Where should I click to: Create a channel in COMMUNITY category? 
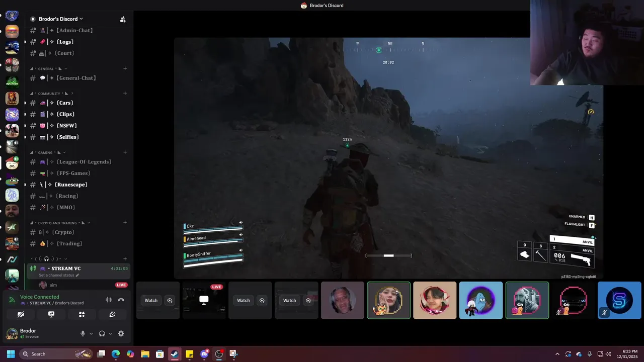tap(125, 93)
